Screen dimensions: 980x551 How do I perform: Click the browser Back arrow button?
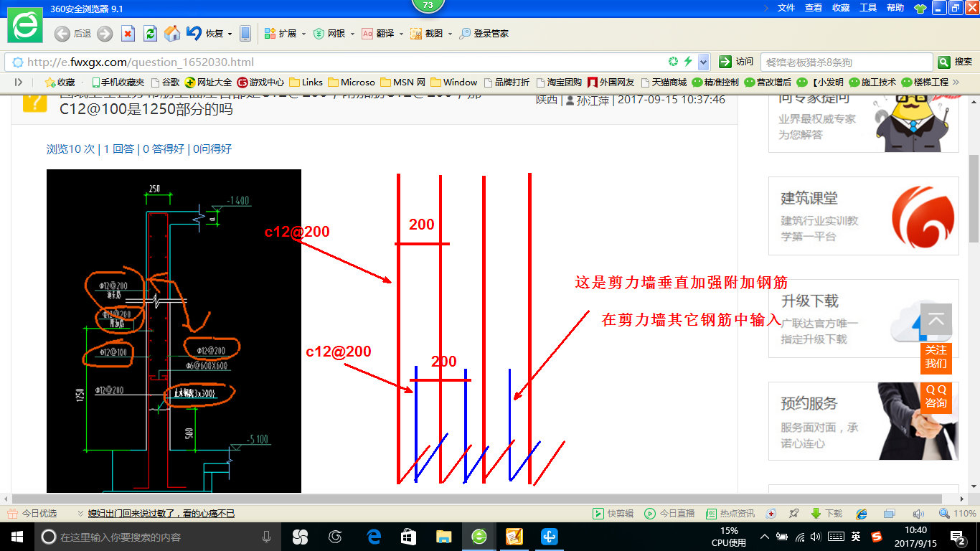pos(62,34)
